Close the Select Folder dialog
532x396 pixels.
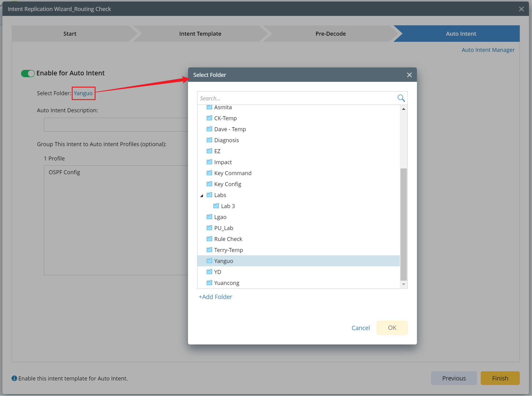coord(409,75)
